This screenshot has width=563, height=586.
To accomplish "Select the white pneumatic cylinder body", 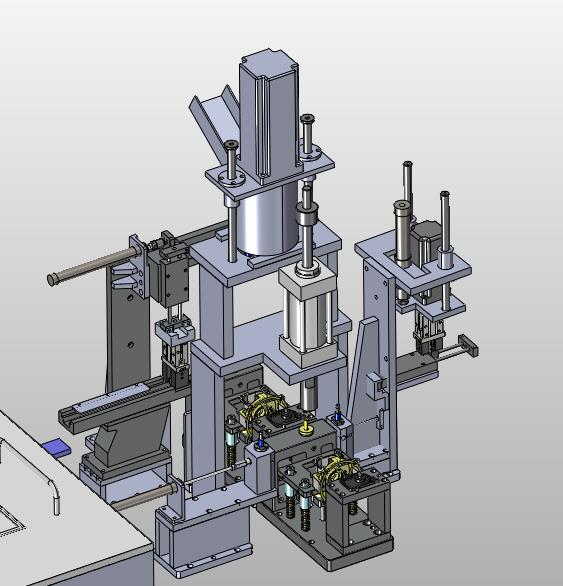I will [x=308, y=316].
